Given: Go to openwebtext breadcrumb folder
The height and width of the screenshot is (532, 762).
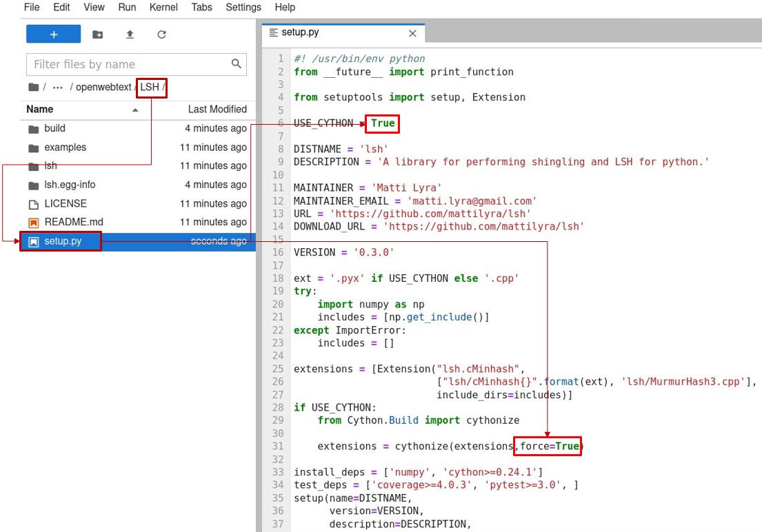Looking at the screenshot, I should [103, 88].
